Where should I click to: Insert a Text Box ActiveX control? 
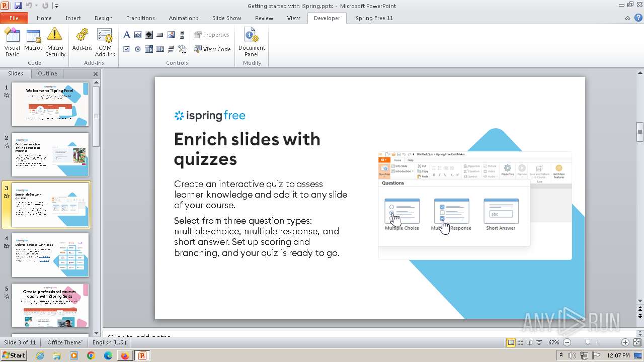138,35
